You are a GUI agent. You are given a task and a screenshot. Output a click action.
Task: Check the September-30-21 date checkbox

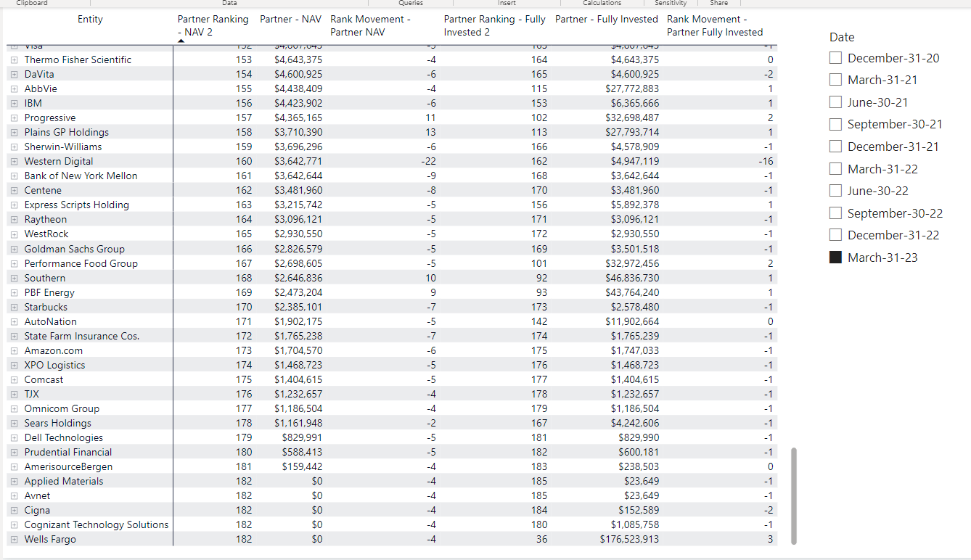click(x=835, y=124)
